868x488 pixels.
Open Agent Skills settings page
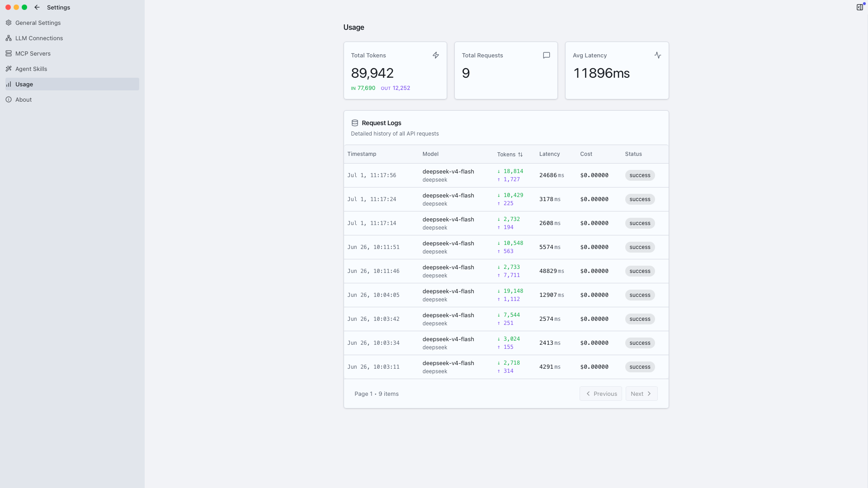tap(72, 69)
